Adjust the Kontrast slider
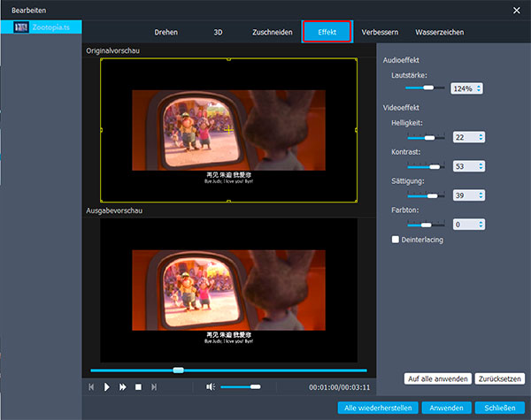This screenshot has width=531, height=420. tap(426, 166)
